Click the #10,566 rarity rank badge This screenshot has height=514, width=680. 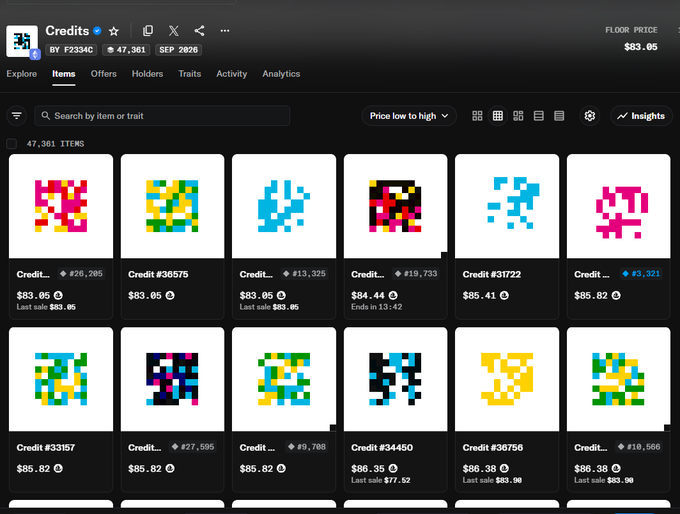point(639,447)
